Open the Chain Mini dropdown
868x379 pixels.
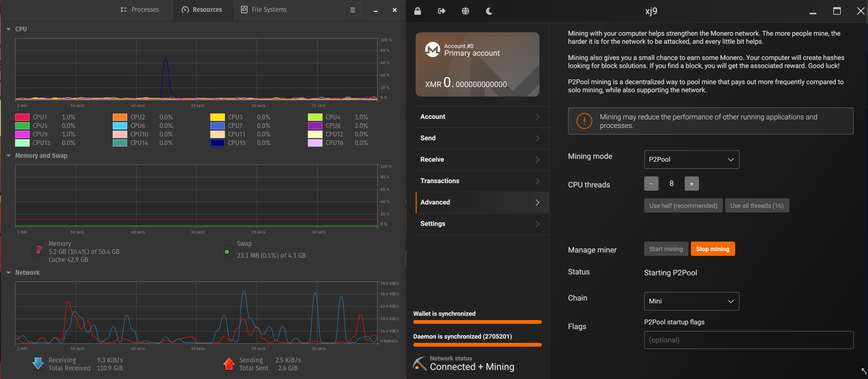pos(691,301)
